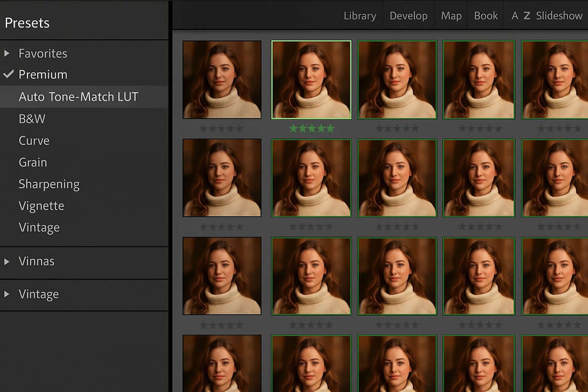Rate the first thumbnail using its stars
Image resolution: width=588 pixels, height=392 pixels.
pos(221,128)
